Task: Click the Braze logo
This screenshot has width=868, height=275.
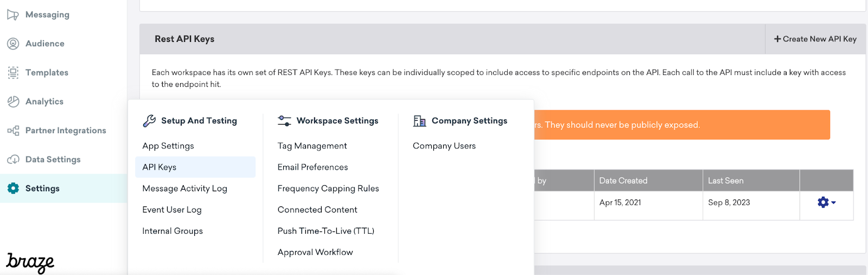Action: pos(30,262)
